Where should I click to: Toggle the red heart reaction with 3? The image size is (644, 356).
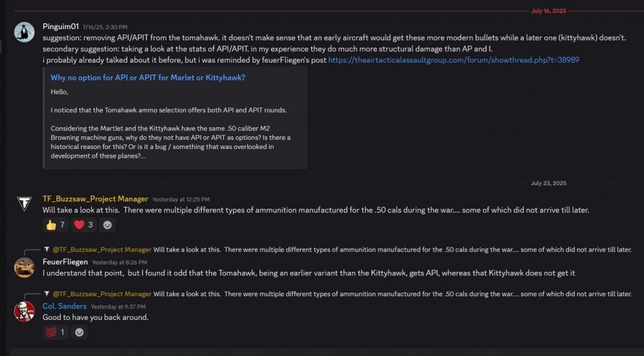coord(84,225)
